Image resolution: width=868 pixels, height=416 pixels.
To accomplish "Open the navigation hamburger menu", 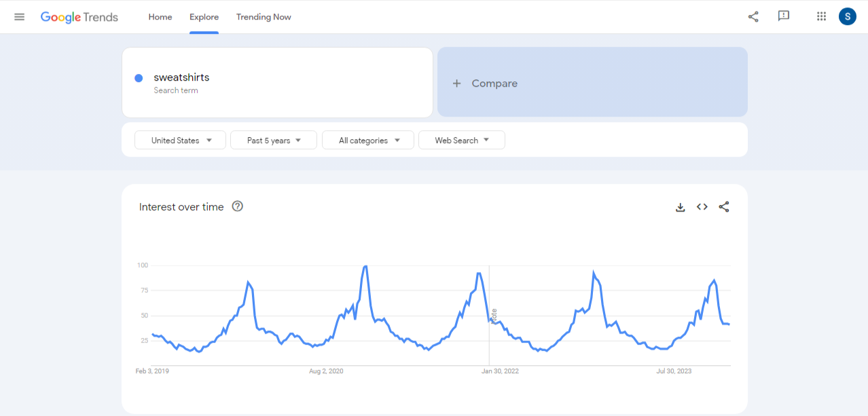I will pos(19,16).
